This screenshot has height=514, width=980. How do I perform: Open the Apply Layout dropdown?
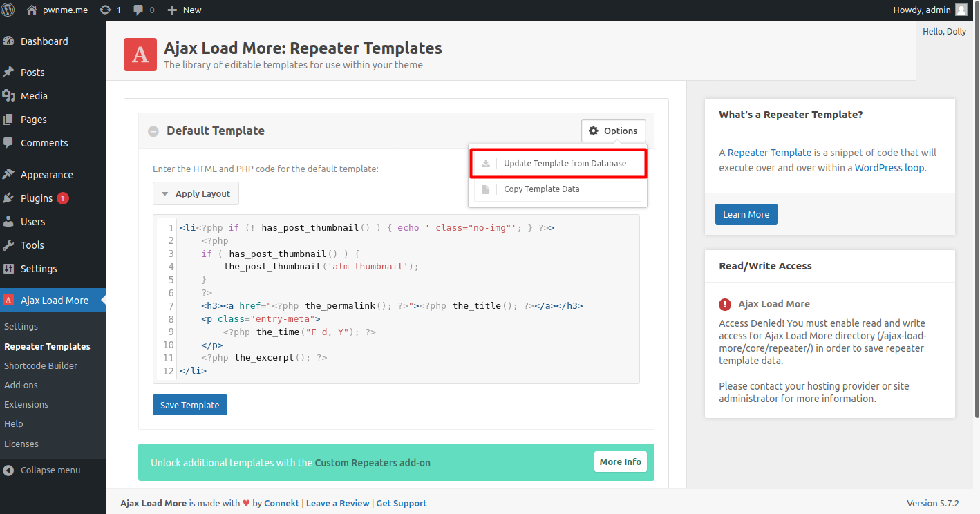click(196, 194)
